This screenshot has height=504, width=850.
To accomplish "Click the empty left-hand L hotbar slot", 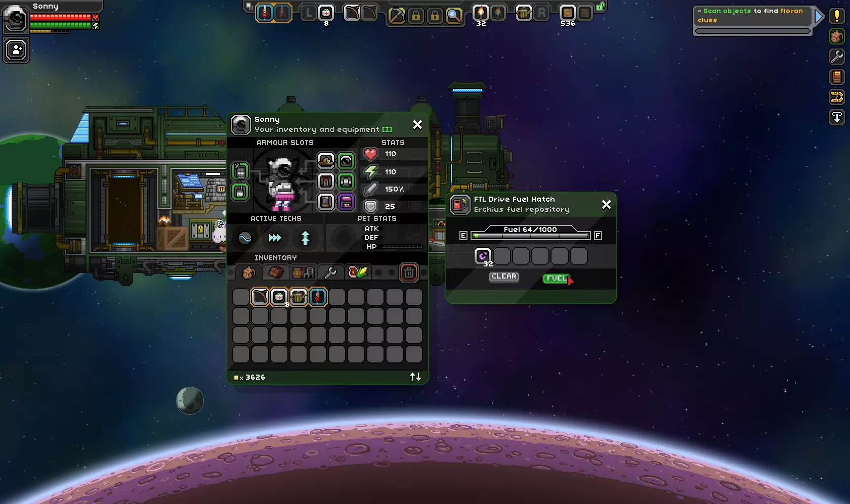I will 308,13.
